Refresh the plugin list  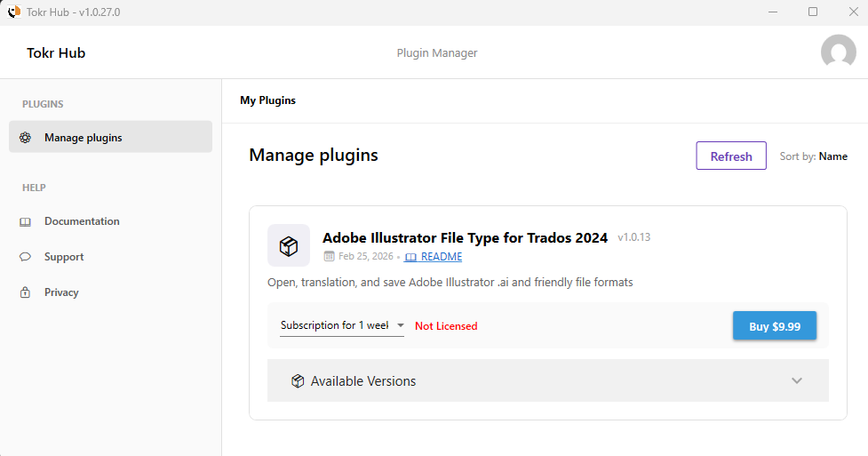(x=730, y=156)
